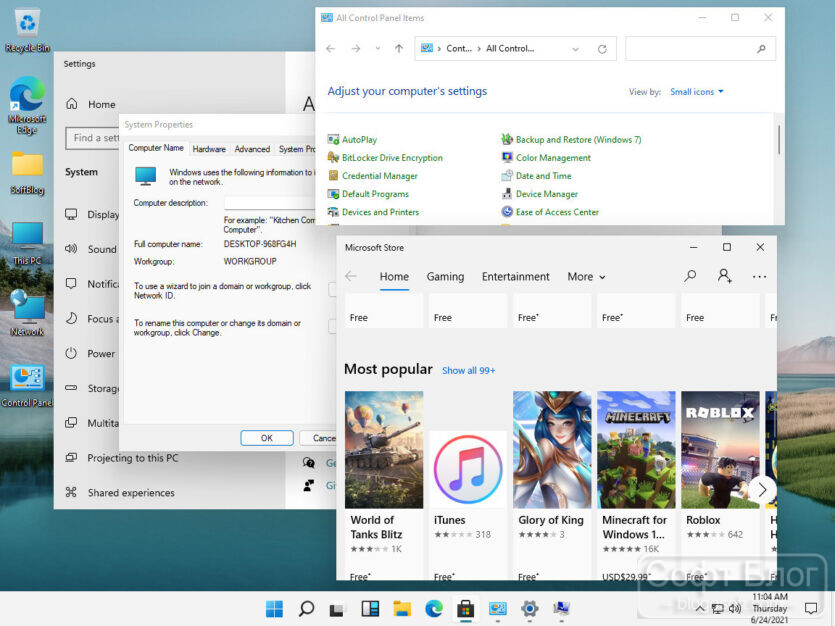Go up one level in Control Panel

click(x=399, y=48)
